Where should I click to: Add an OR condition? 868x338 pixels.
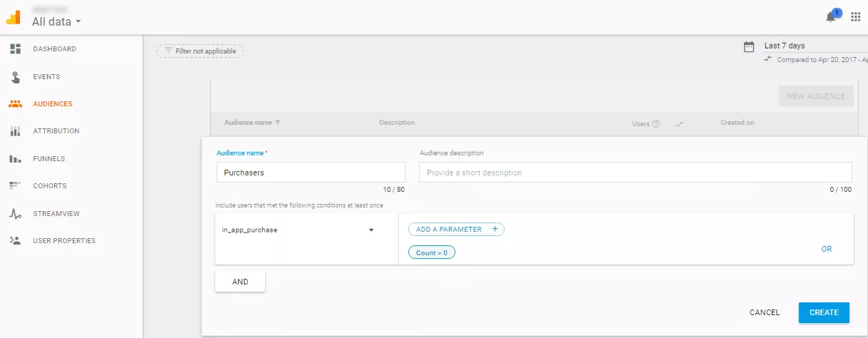click(x=827, y=250)
